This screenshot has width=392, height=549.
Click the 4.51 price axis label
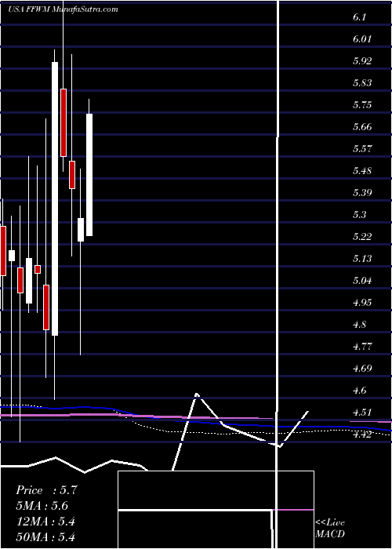[x=362, y=413]
